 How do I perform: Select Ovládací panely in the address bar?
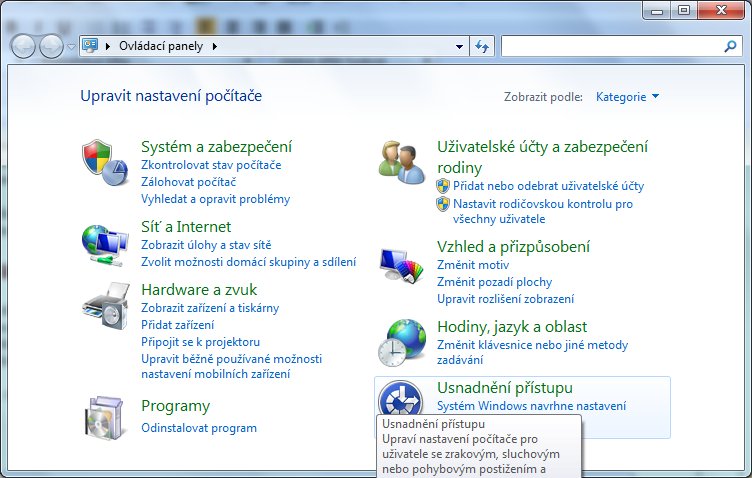coord(161,47)
